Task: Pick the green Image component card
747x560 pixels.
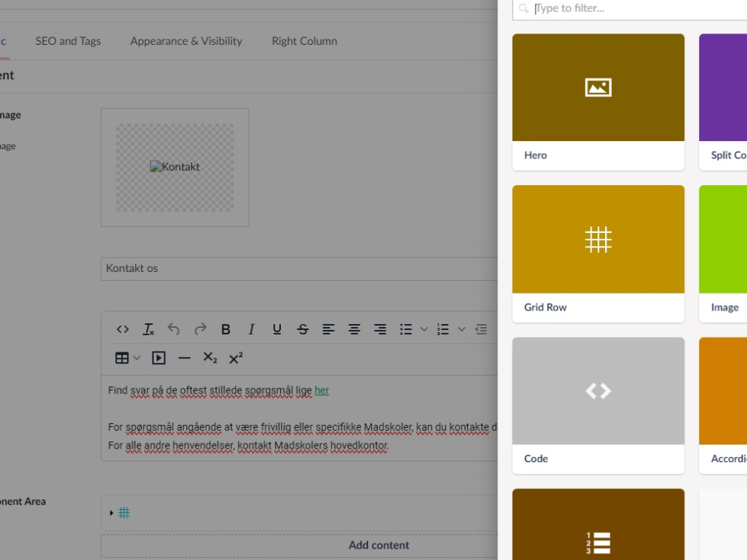Action: pos(723,254)
